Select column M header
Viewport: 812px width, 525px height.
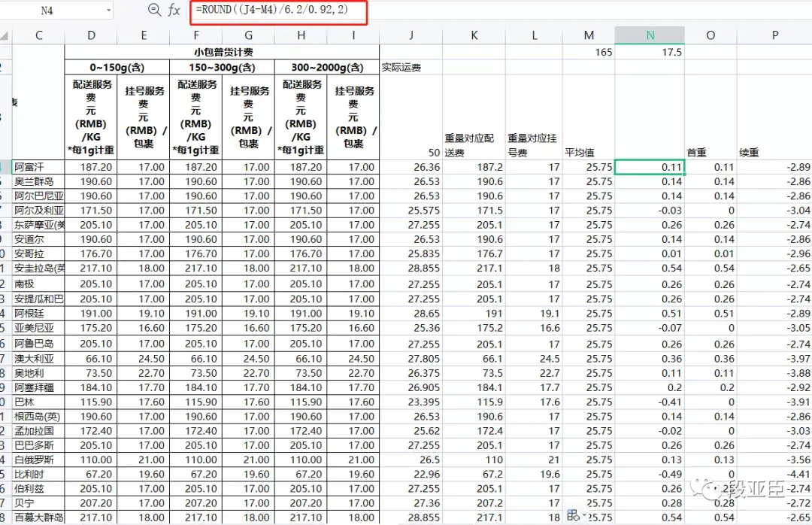589,35
